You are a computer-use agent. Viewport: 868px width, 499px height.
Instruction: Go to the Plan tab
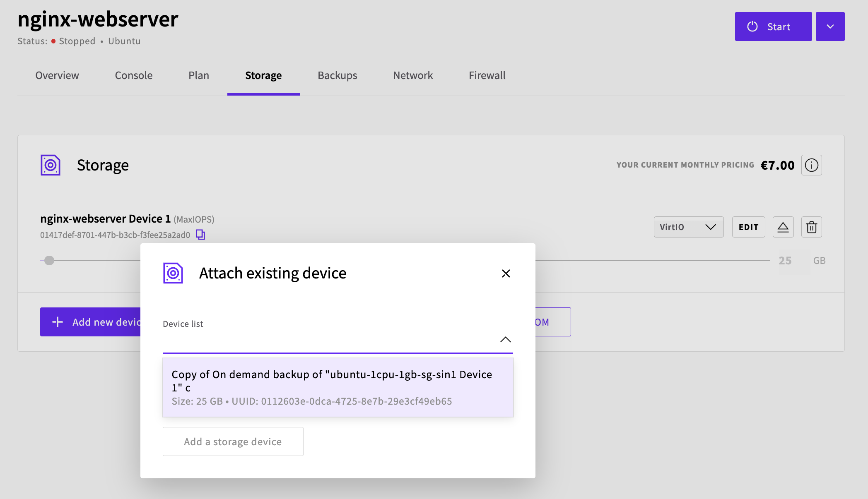(x=199, y=75)
